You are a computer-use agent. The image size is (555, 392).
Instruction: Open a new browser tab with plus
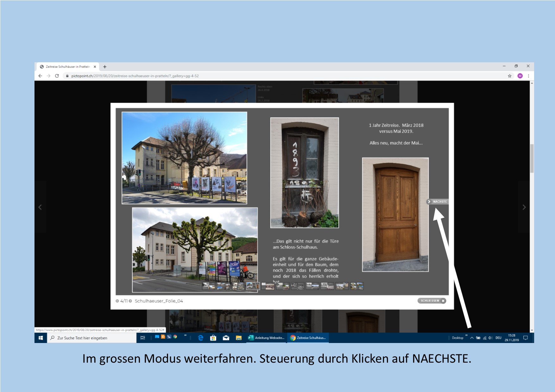pyautogui.click(x=105, y=67)
